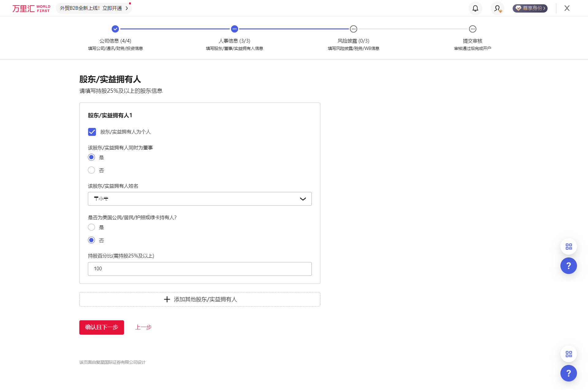Open the bottom QR code floating icon
Screen dimensions: 588x390
569,354
